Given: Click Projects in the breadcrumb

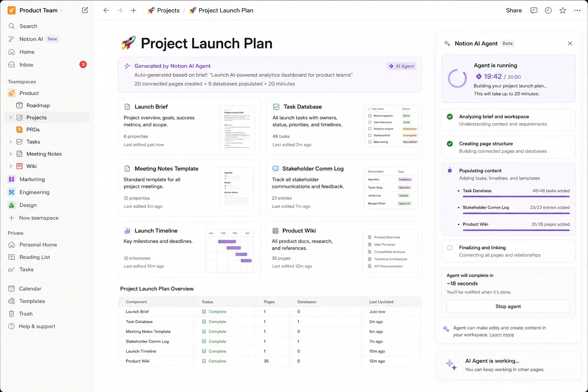Looking at the screenshot, I should 163,10.
